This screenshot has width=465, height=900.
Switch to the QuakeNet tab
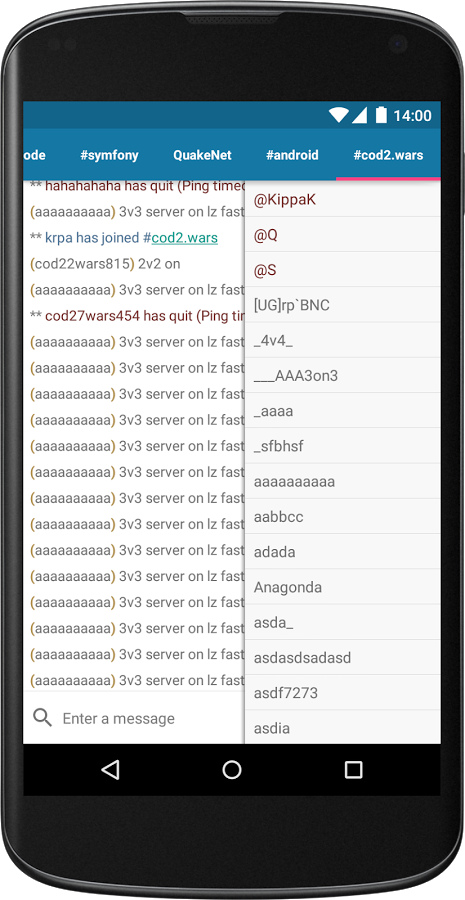coord(203,155)
